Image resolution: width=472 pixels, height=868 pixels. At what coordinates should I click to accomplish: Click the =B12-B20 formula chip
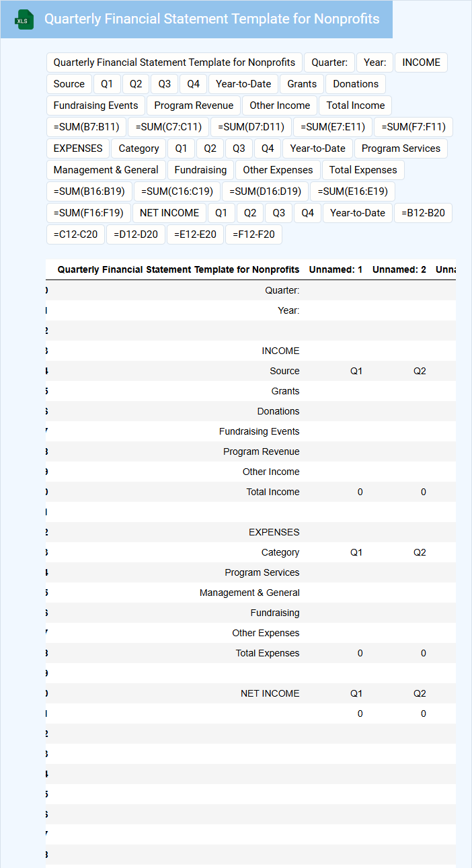[x=423, y=213]
